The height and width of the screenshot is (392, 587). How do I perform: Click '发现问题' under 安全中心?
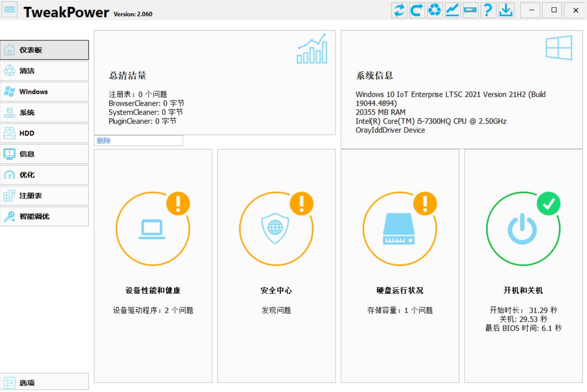(276, 310)
